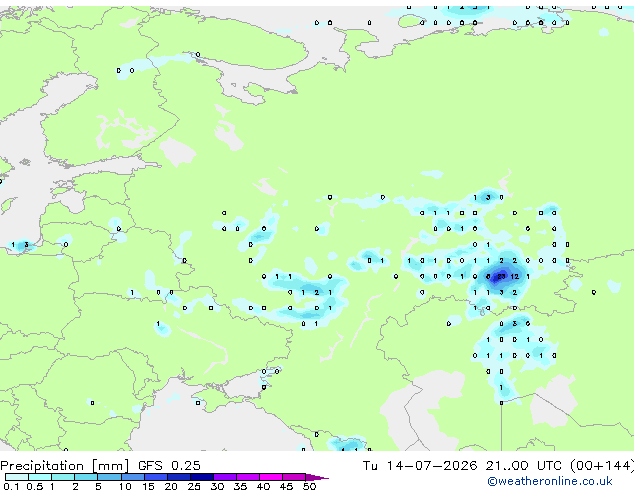Screen dimensions: 634x490
Task: Click the "23" precipitation value on the map
Action: [x=501, y=277]
